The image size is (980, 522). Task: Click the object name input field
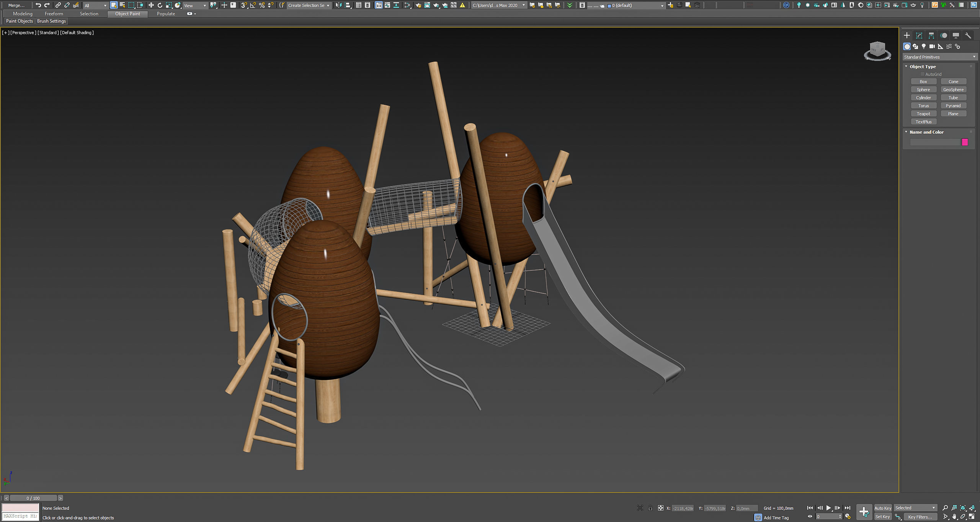point(935,142)
